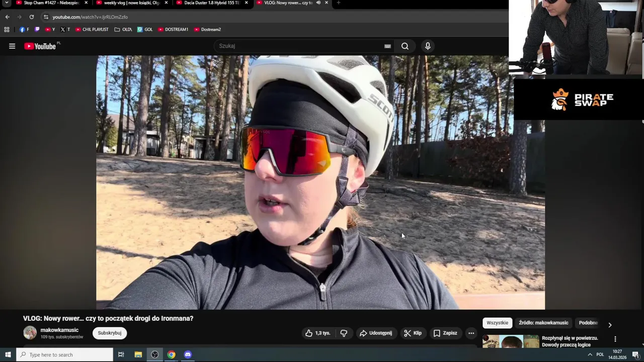Open Google Chrome from the taskbar
The width and height of the screenshot is (644, 362).
172,354
